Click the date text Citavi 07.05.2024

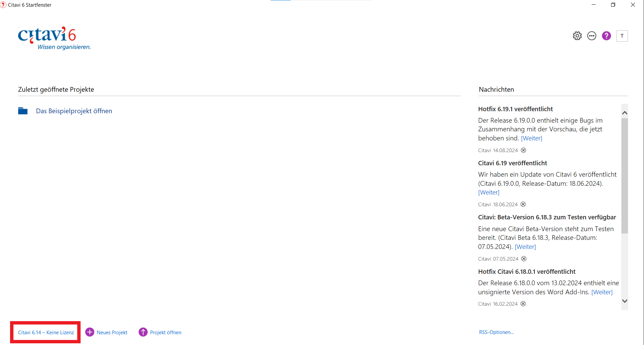point(498,259)
